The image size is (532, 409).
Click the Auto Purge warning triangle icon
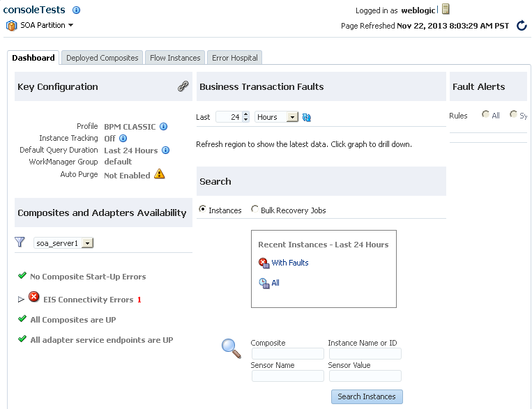coord(160,174)
